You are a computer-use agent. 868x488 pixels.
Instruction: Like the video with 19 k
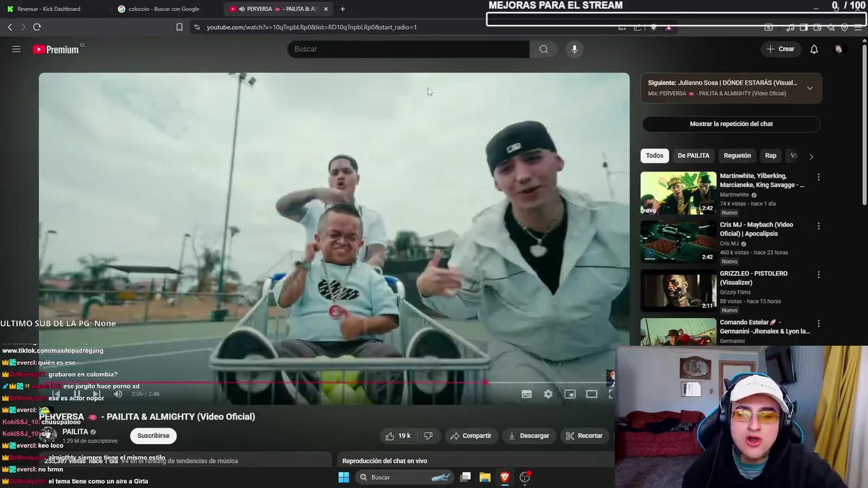click(398, 436)
